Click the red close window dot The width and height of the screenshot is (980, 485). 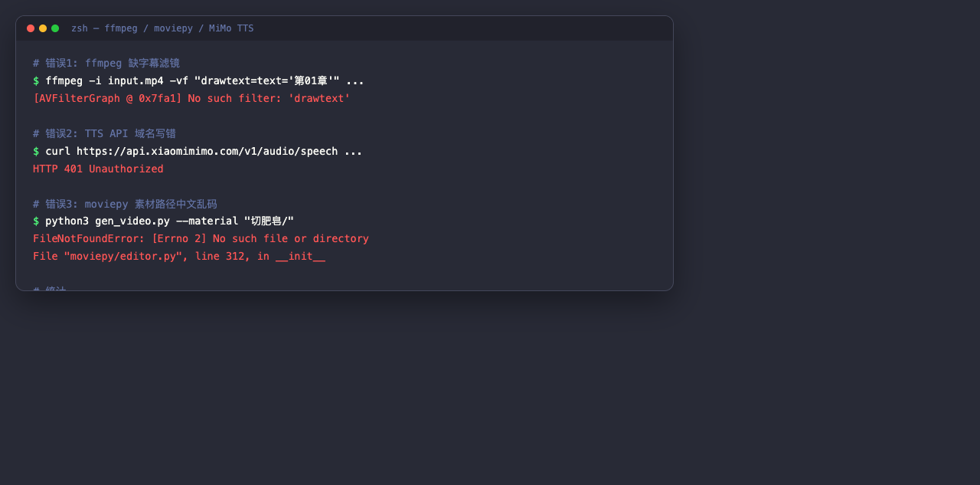31,28
